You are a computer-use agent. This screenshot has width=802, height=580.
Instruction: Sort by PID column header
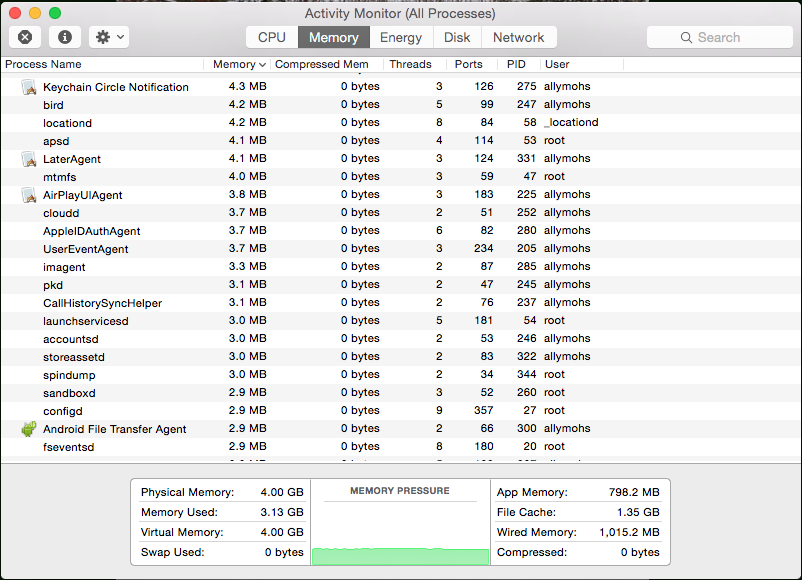pyautogui.click(x=519, y=64)
